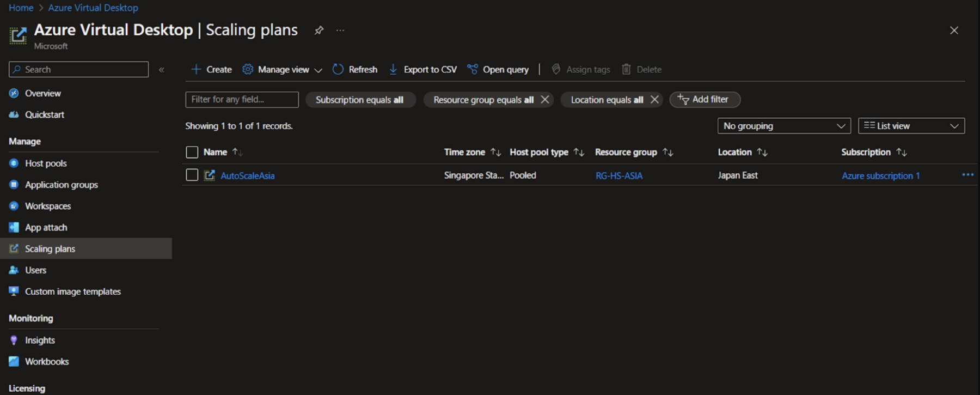Image resolution: width=980 pixels, height=395 pixels.
Task: Remove the Location equals all filter
Action: pyautogui.click(x=654, y=100)
